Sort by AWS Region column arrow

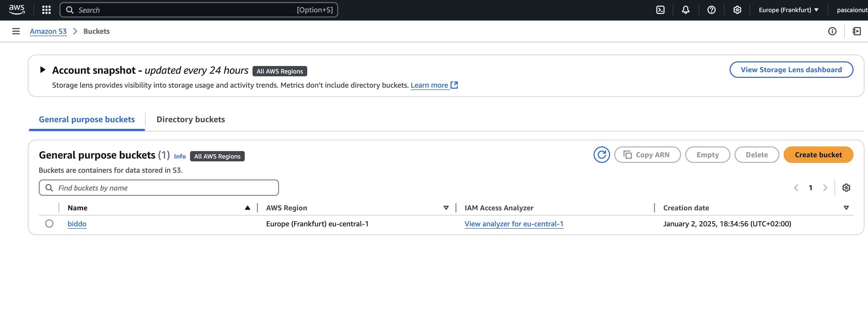pos(446,208)
